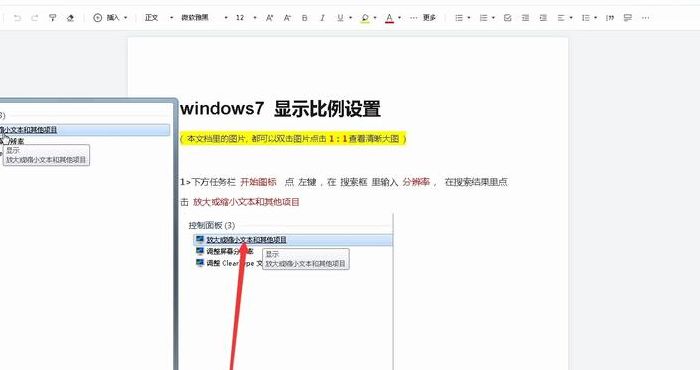Select the format painter icon
This screenshot has width=700, height=370.
52,18
